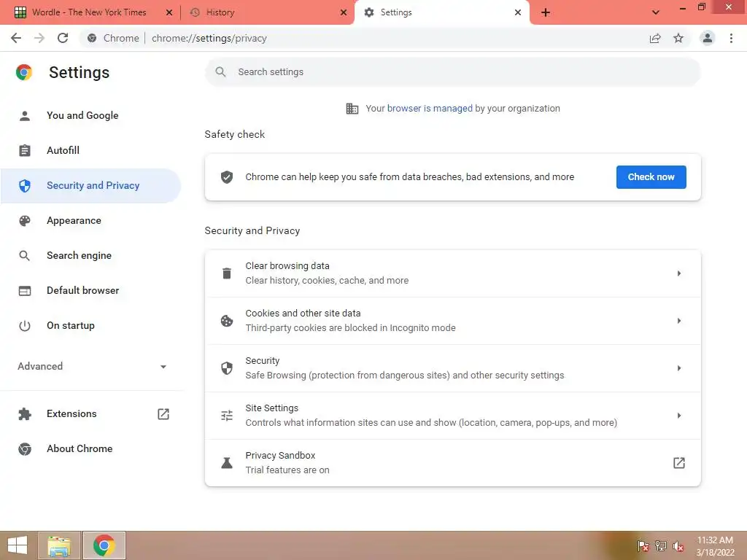Open Default browser settings

pyautogui.click(x=90, y=290)
